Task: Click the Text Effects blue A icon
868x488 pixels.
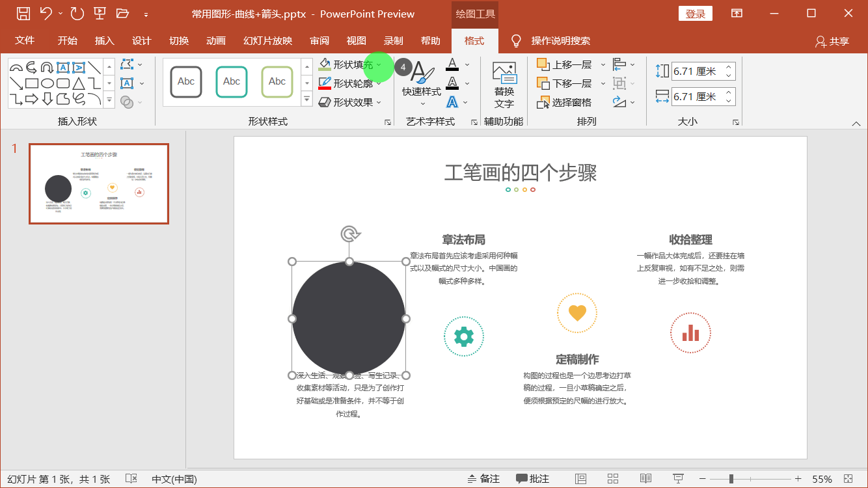Action: (452, 102)
